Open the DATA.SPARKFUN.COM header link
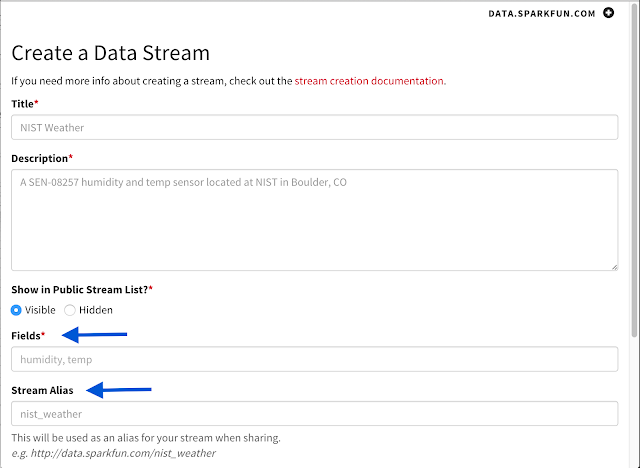This screenshot has width=640, height=468. 542,14
